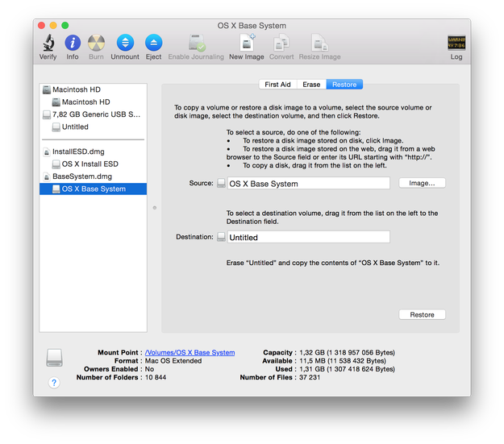Screen dimensions: 504x444
Task: Click the disk icon beside the Source field
Action: 221,183
